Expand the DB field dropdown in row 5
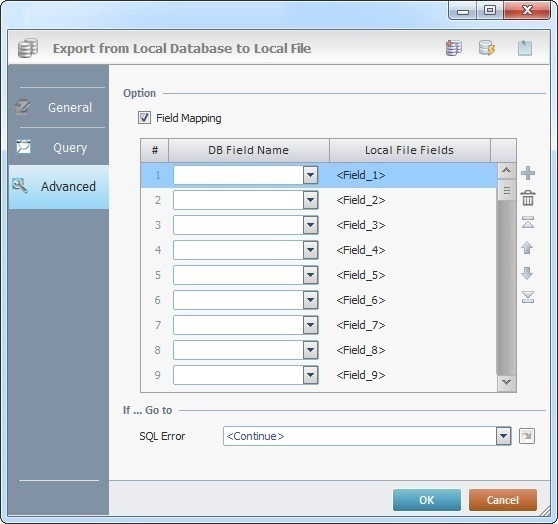The height and width of the screenshot is (524, 558). [310, 275]
